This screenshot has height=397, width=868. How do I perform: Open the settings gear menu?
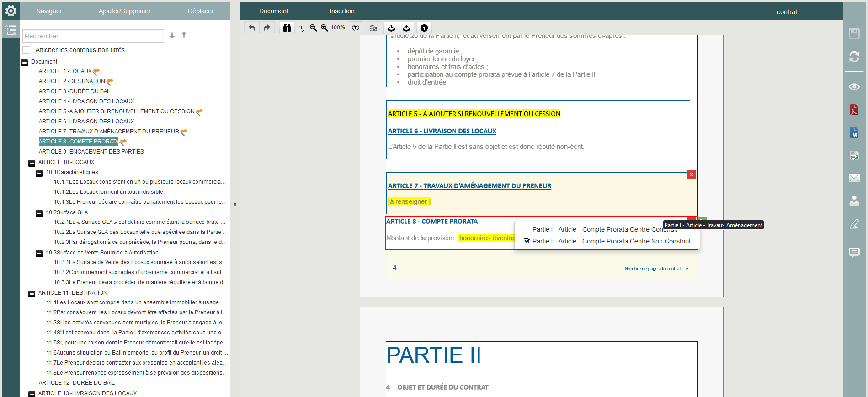click(x=11, y=11)
